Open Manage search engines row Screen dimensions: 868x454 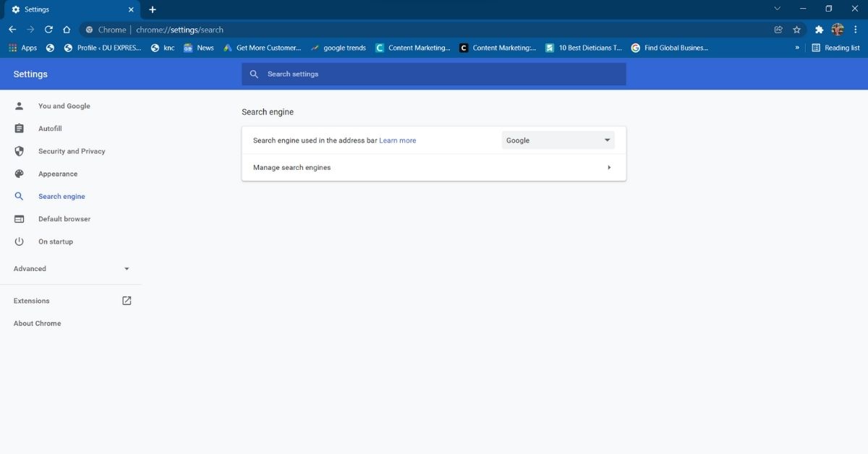[x=433, y=168]
